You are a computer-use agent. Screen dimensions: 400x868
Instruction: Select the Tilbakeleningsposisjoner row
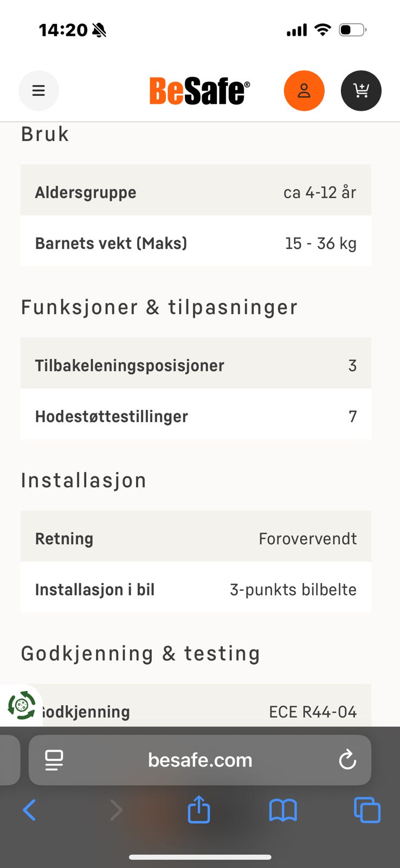pyautogui.click(x=195, y=364)
